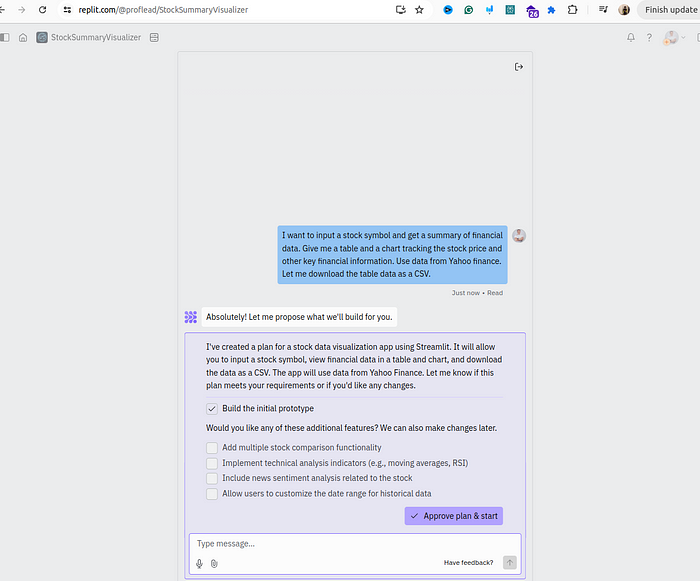Click the exit arrow icon in the chat panel

(x=518, y=67)
